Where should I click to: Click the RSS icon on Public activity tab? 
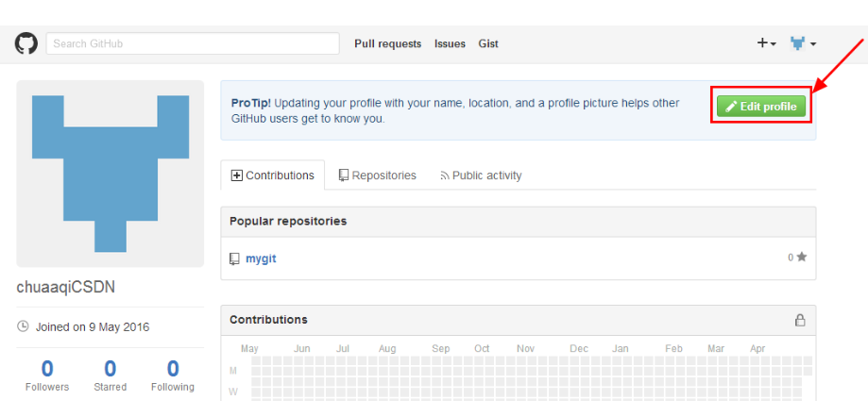(445, 175)
